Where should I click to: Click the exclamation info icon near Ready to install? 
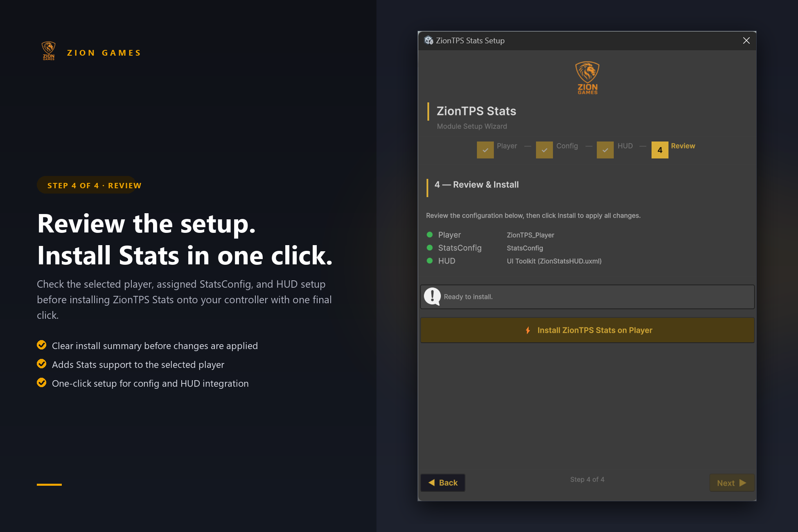(x=433, y=296)
